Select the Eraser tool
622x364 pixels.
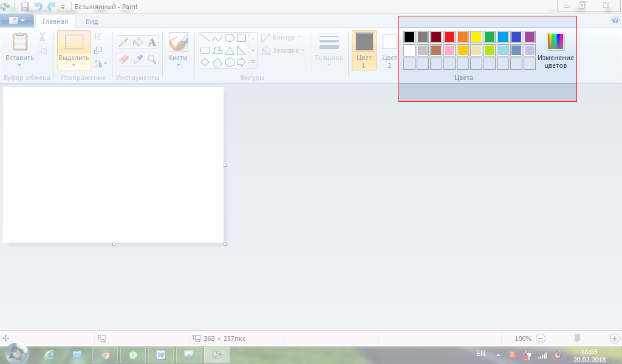[123, 59]
